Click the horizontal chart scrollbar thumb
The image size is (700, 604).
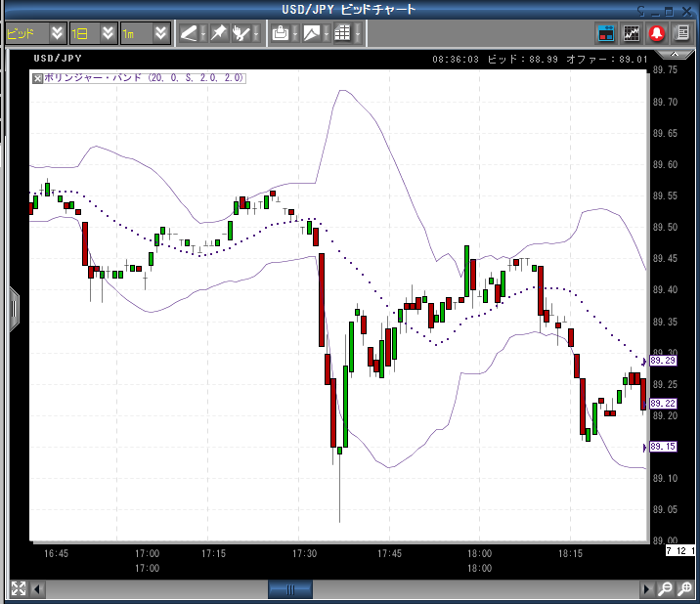click(289, 589)
